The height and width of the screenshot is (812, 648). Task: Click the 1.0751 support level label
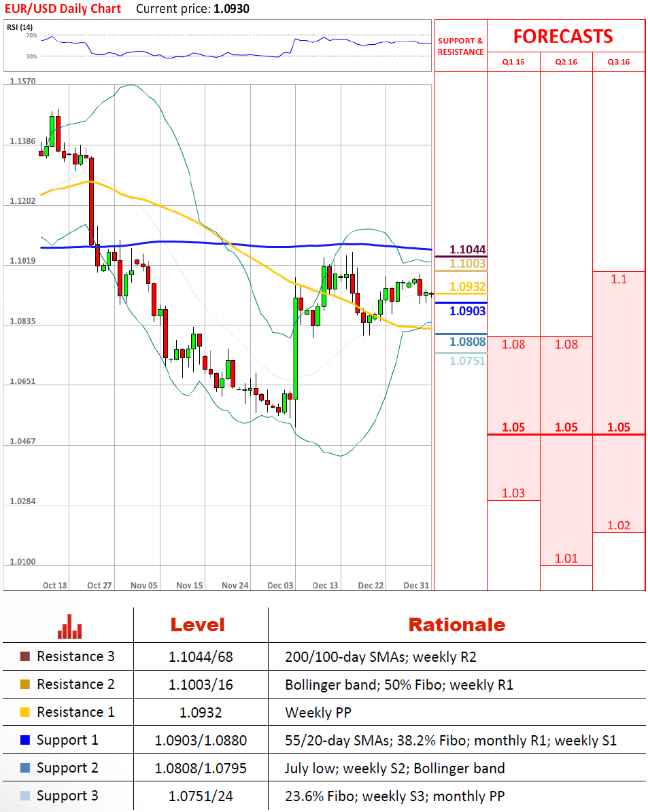tap(468, 361)
